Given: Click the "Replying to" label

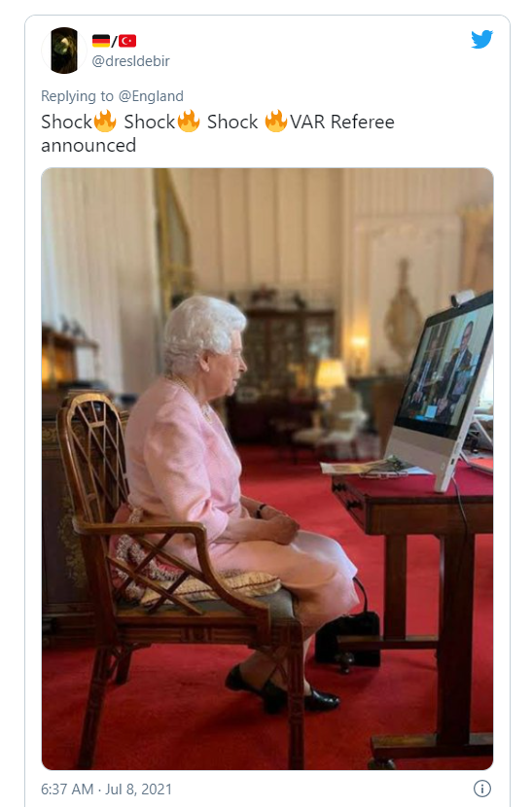Looking at the screenshot, I should (77, 96).
